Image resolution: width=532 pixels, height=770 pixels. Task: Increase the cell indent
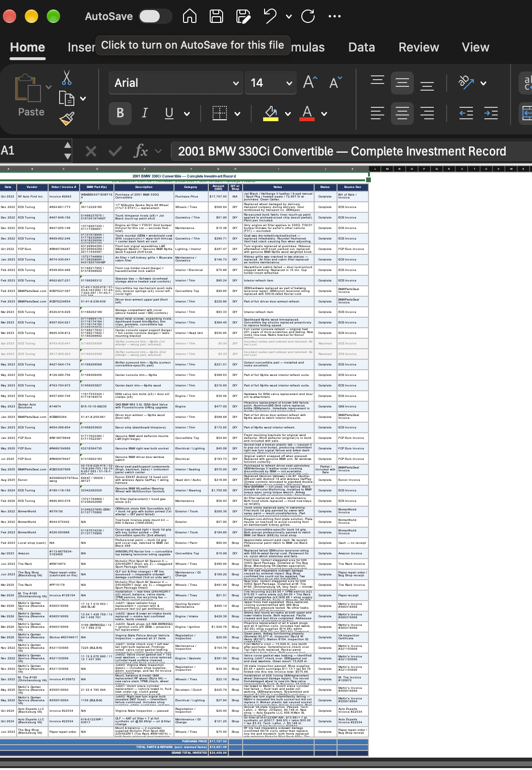coord(491,113)
